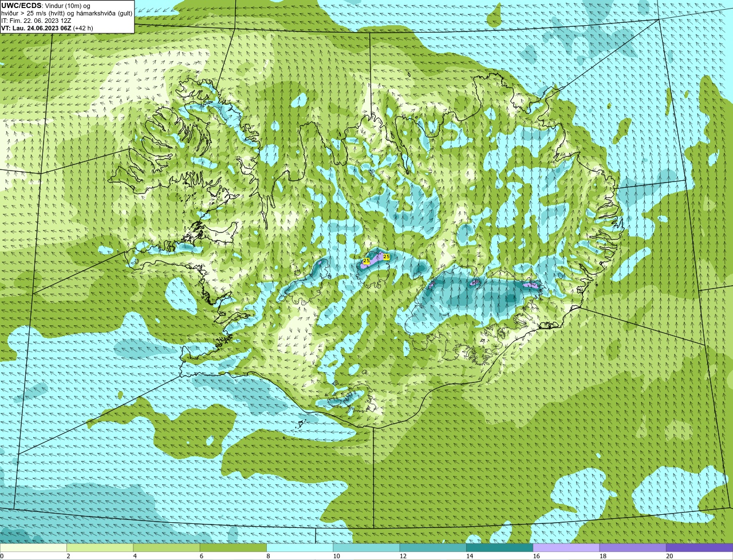The image size is (733, 560).
Task: Click the legend scale label '8'
Action: [x=268, y=556]
